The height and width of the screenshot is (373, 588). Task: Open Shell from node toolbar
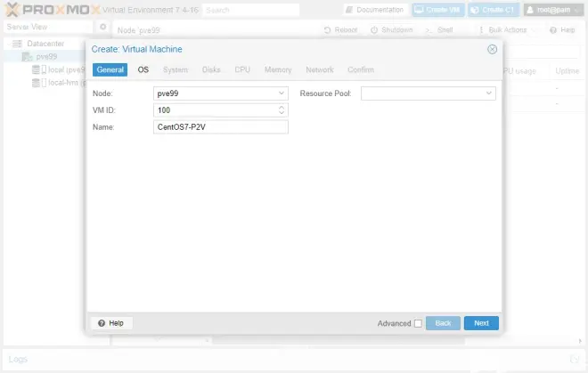[x=439, y=30]
